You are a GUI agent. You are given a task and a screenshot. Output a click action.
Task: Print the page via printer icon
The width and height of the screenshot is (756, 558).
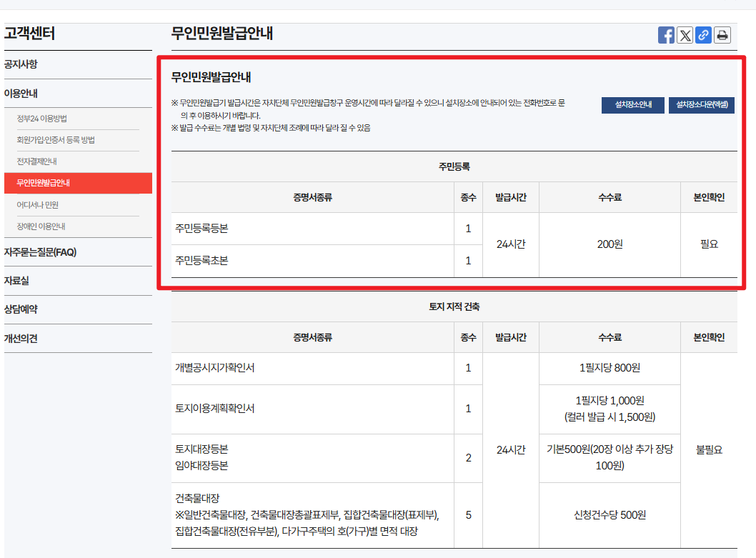pyautogui.click(x=722, y=34)
